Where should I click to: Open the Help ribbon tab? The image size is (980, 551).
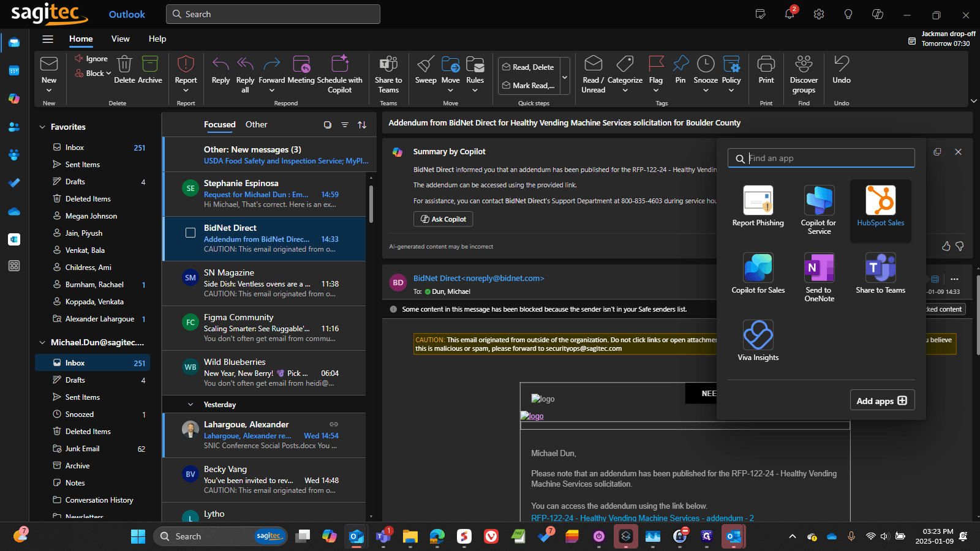point(157,39)
